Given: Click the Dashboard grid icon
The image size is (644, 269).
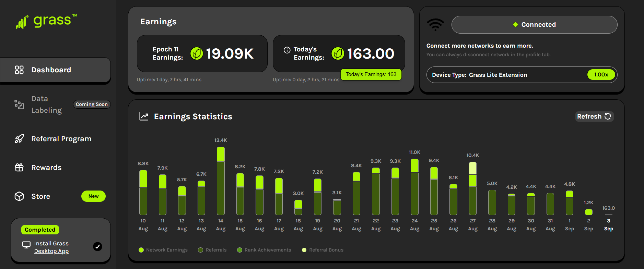Looking at the screenshot, I should [19, 70].
